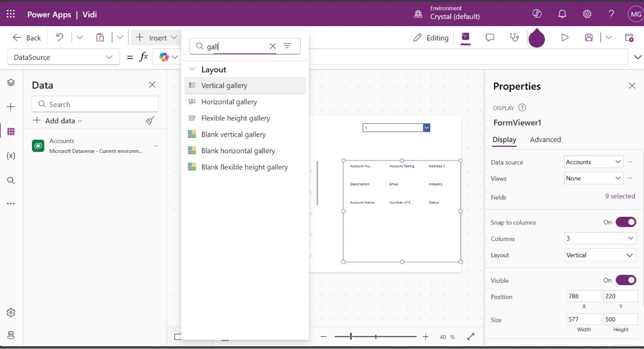Click the Save disk icon
Screen dimensions: 644x349
tap(589, 38)
